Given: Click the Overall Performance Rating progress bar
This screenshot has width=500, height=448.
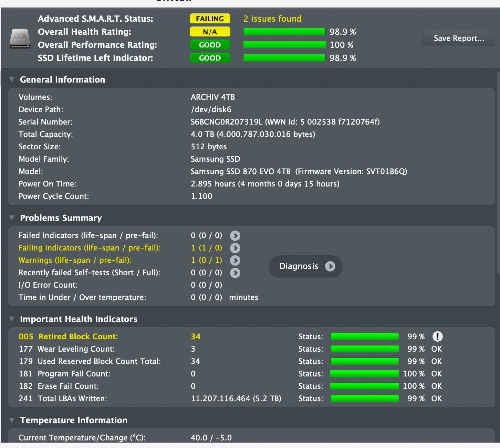Looking at the screenshot, I should [284, 45].
